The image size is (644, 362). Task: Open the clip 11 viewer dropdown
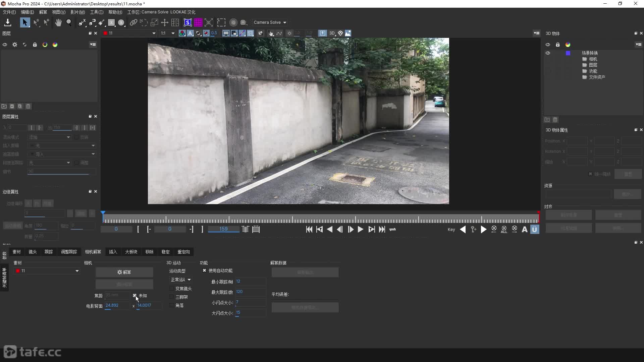coord(129,33)
